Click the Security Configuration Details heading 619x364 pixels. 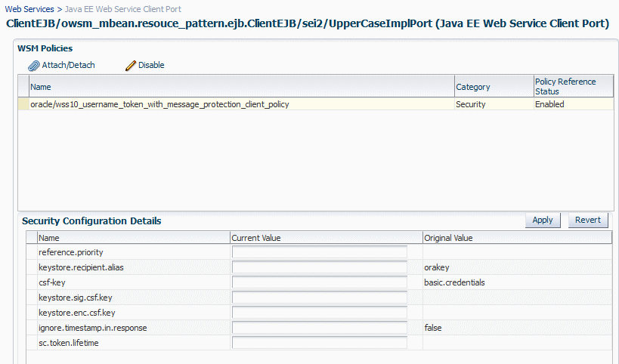[x=91, y=221]
